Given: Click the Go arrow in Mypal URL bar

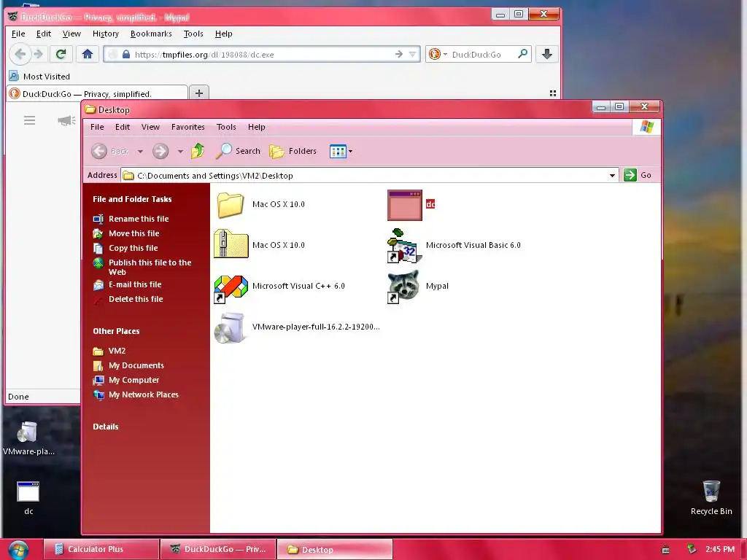Looking at the screenshot, I should pyautogui.click(x=399, y=54).
